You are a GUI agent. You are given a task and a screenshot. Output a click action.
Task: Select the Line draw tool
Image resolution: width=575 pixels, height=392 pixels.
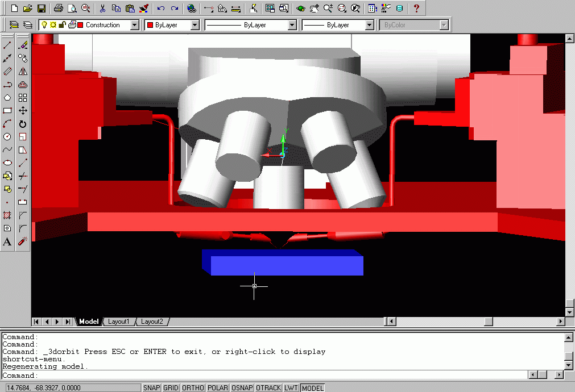coord(7,45)
